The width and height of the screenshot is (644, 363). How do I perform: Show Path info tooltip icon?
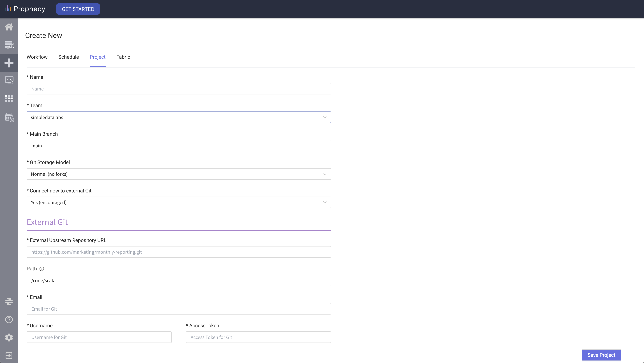coord(42,269)
